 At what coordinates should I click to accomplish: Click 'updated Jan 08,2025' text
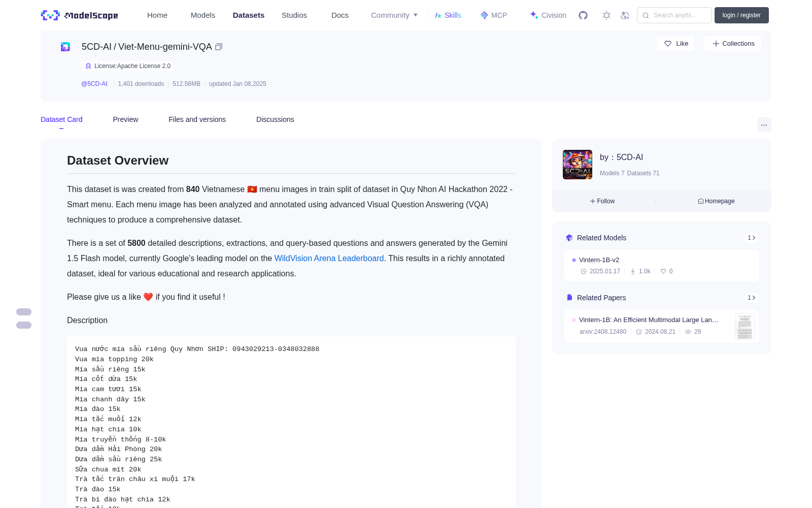[238, 84]
